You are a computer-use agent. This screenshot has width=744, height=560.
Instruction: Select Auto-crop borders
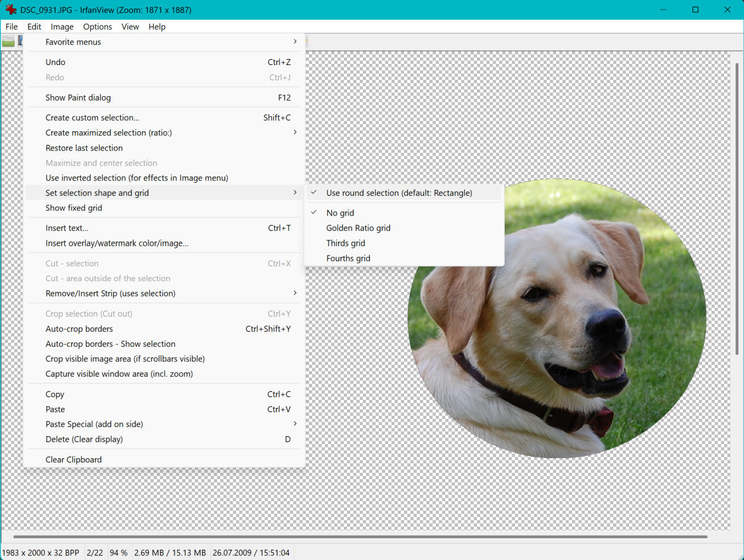[x=79, y=329]
